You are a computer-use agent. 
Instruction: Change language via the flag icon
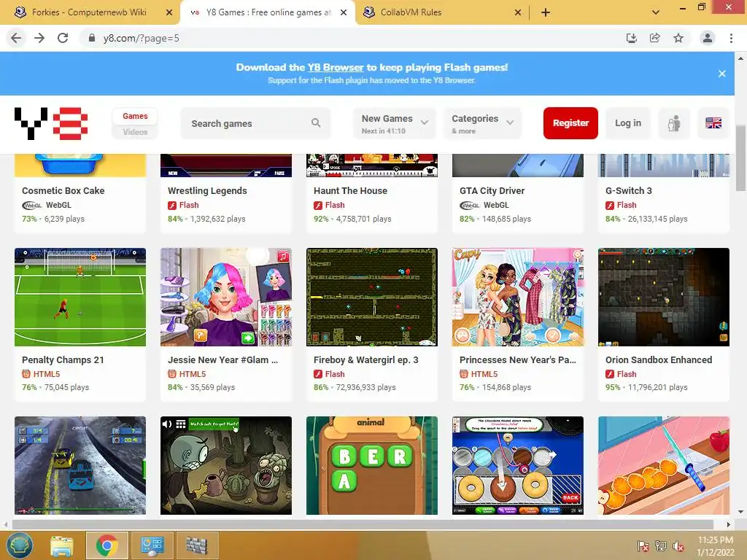pos(713,123)
